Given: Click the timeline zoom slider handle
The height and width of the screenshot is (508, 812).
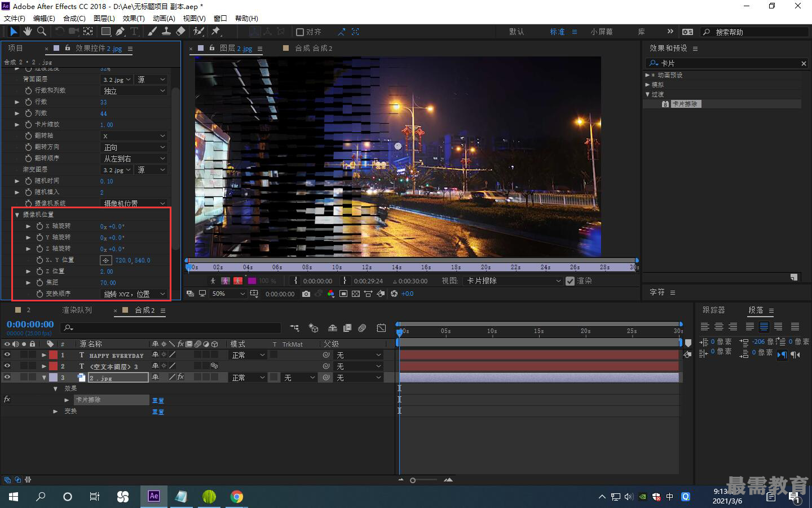Looking at the screenshot, I should click(x=413, y=480).
